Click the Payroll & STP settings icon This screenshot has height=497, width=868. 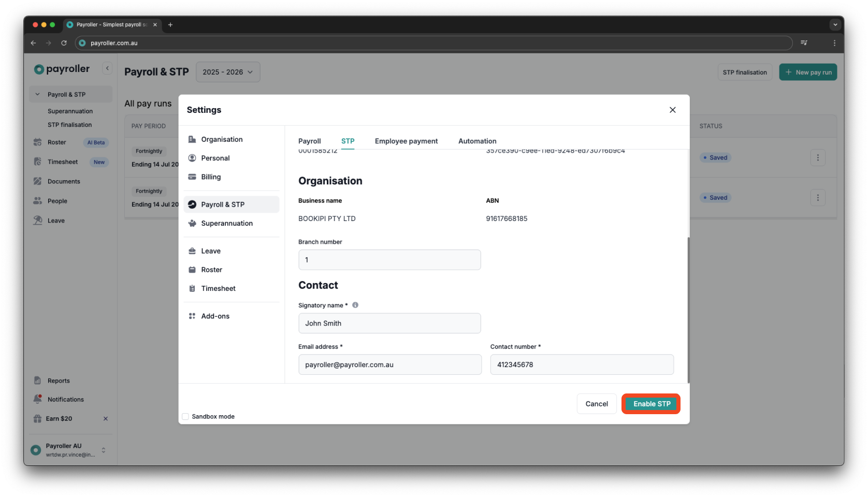192,204
